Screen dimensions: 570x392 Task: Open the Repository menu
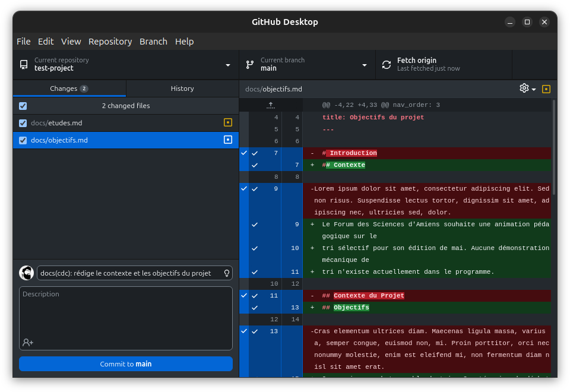pyautogui.click(x=110, y=42)
